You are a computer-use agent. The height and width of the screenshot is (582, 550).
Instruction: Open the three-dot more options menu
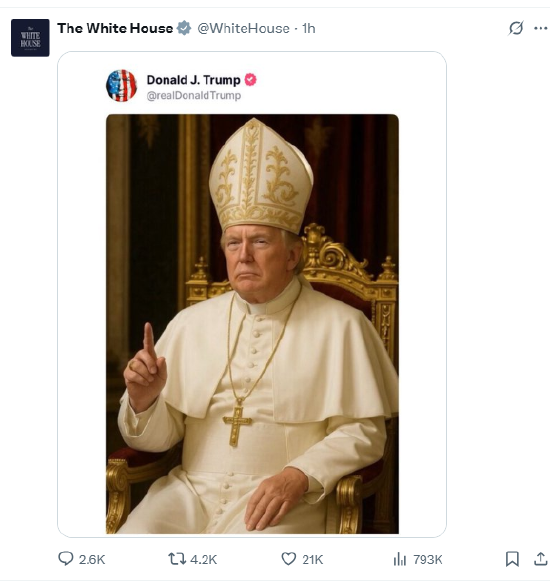tap(541, 28)
